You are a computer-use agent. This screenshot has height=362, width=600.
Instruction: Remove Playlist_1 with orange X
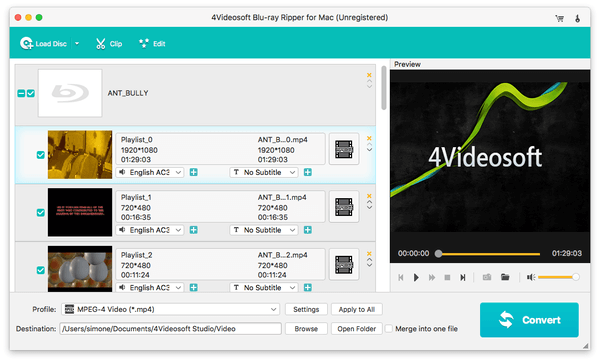[369, 196]
